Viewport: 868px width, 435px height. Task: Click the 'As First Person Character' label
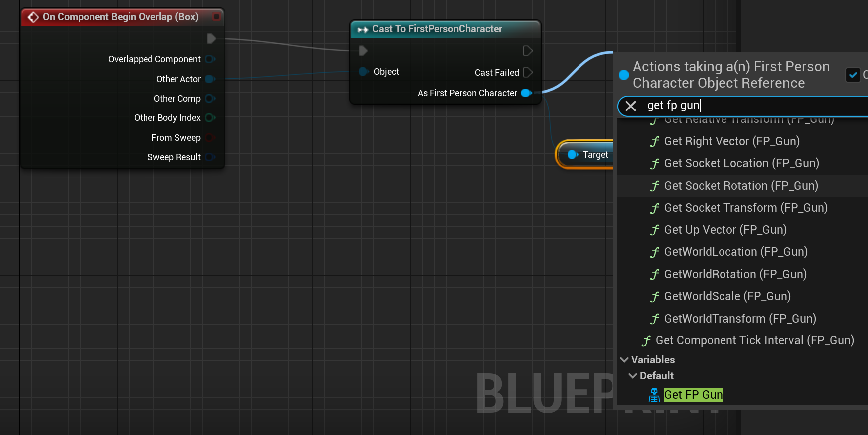(467, 93)
